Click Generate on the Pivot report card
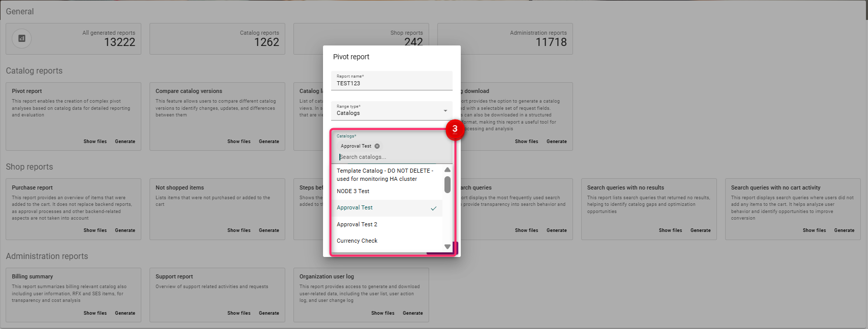This screenshot has height=329, width=868. coord(125,142)
